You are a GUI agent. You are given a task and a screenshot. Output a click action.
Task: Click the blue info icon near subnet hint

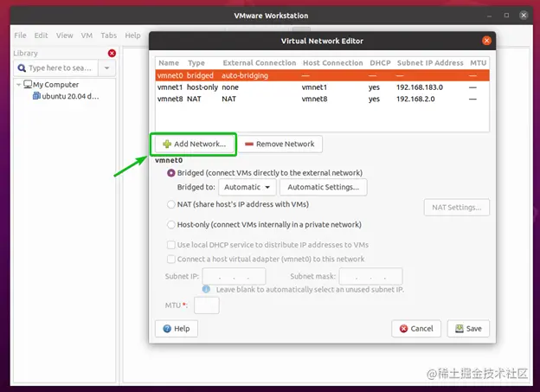pyautogui.click(x=206, y=289)
